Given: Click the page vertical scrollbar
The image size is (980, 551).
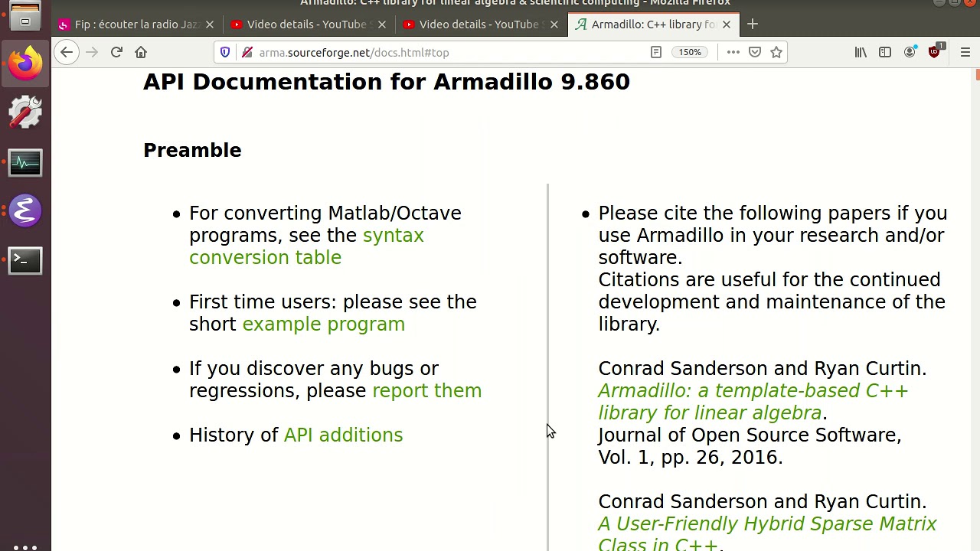Looking at the screenshot, I should coord(977,309).
